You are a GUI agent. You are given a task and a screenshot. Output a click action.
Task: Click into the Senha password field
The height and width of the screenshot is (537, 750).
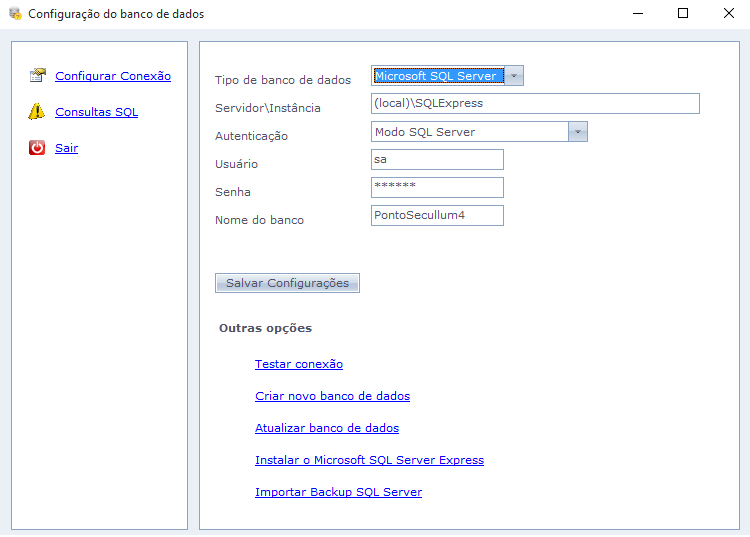[436, 188]
